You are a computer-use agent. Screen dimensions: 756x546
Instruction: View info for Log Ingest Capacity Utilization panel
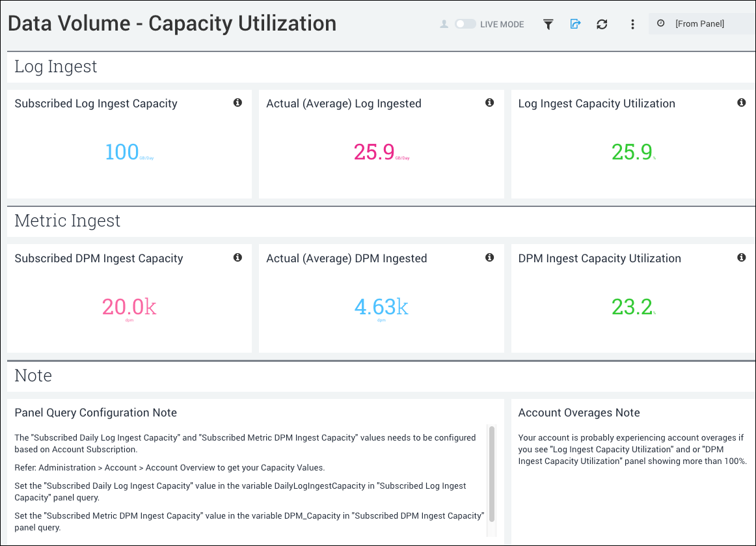coord(742,102)
